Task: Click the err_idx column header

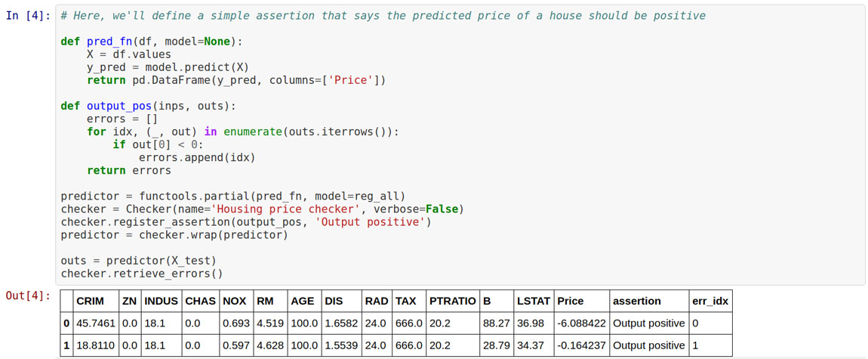Action: 709,301
